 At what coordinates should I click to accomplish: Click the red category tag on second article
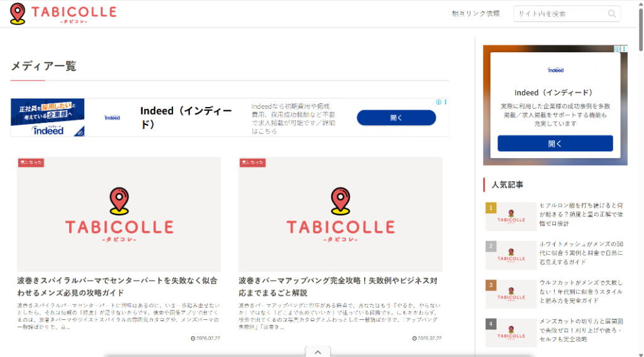click(252, 162)
